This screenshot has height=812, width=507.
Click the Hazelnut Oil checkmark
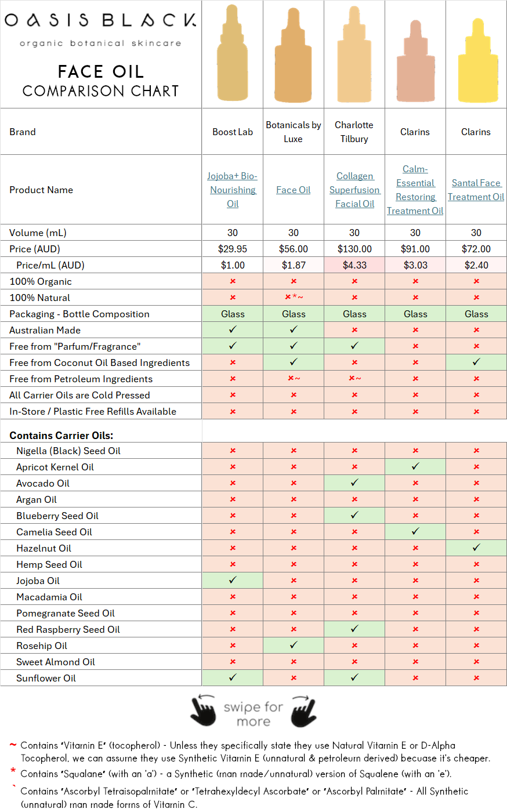point(476,548)
